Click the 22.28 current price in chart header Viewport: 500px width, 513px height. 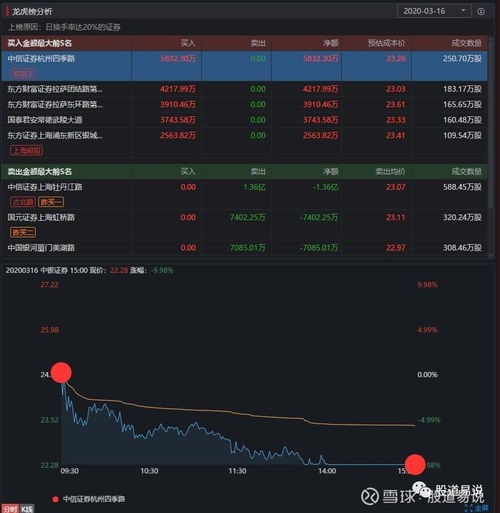pyautogui.click(x=119, y=270)
